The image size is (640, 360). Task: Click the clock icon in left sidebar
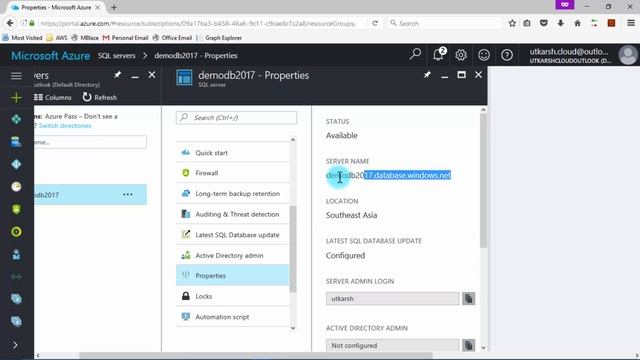(x=16, y=187)
